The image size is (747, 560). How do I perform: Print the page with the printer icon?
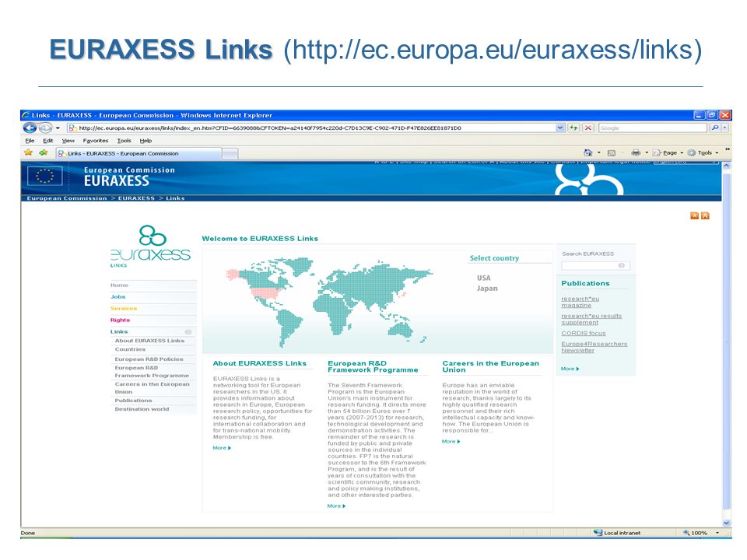[x=636, y=152]
